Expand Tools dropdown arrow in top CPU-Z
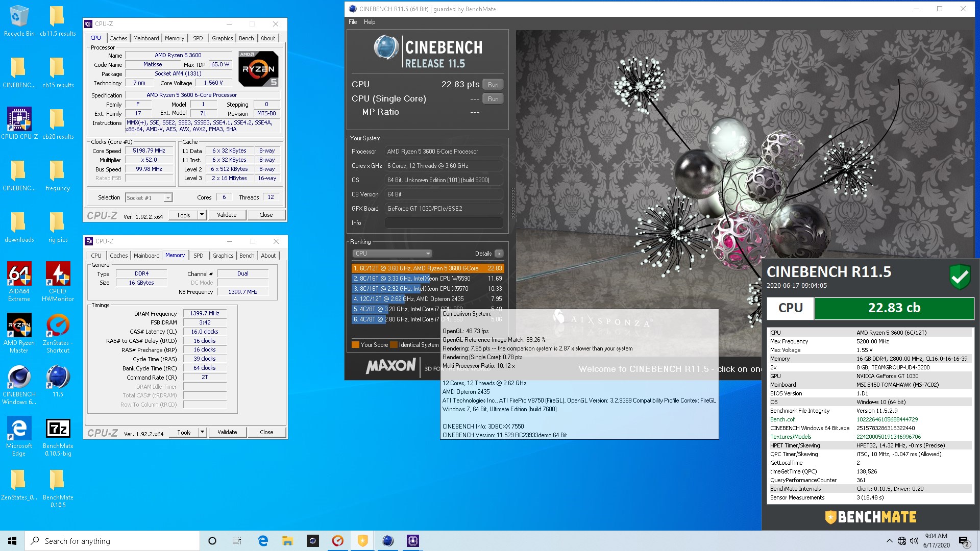The width and height of the screenshot is (980, 551). click(x=202, y=215)
